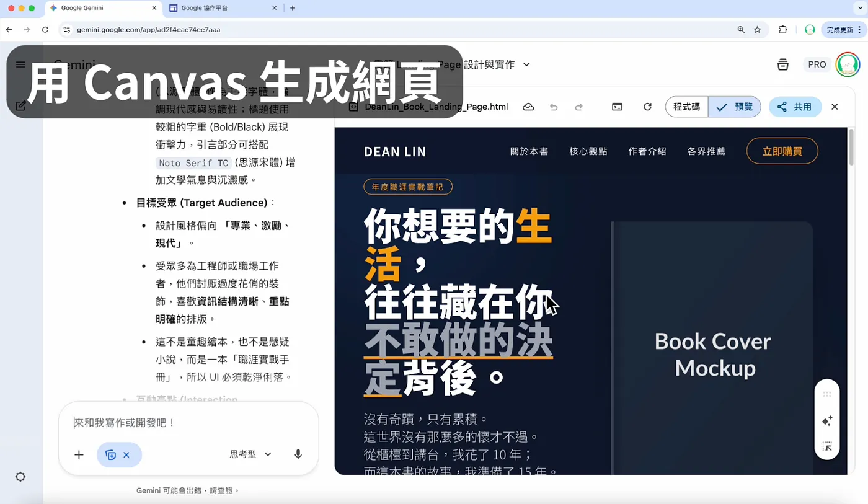Switch to the Google 協作平台 tab

[224, 8]
